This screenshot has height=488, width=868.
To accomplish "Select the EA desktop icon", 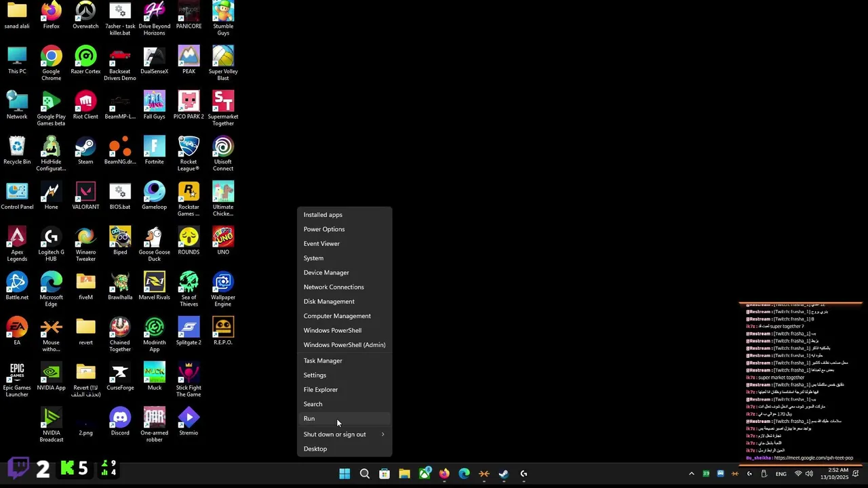I will 17,331.
